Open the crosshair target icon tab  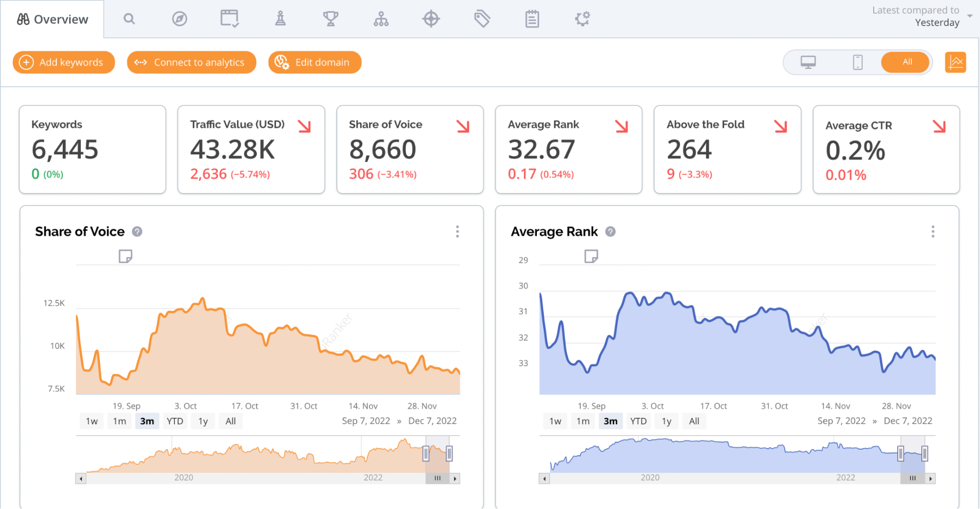pos(431,19)
